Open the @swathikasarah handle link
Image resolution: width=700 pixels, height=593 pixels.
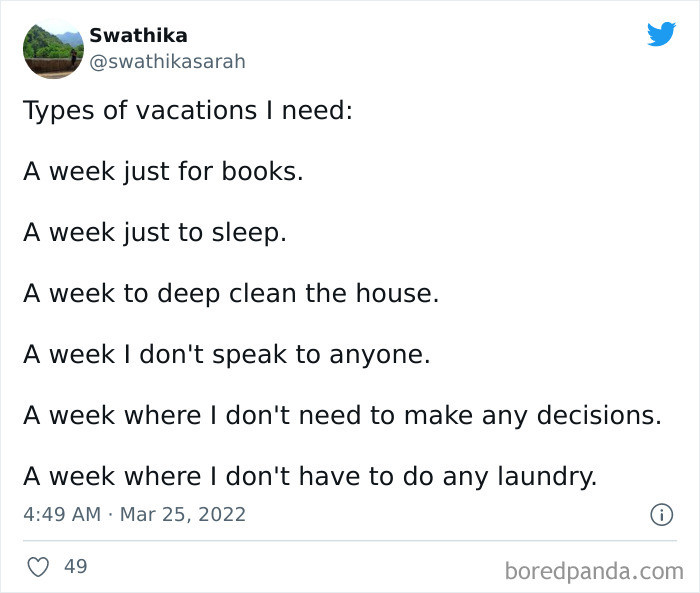[x=167, y=62]
